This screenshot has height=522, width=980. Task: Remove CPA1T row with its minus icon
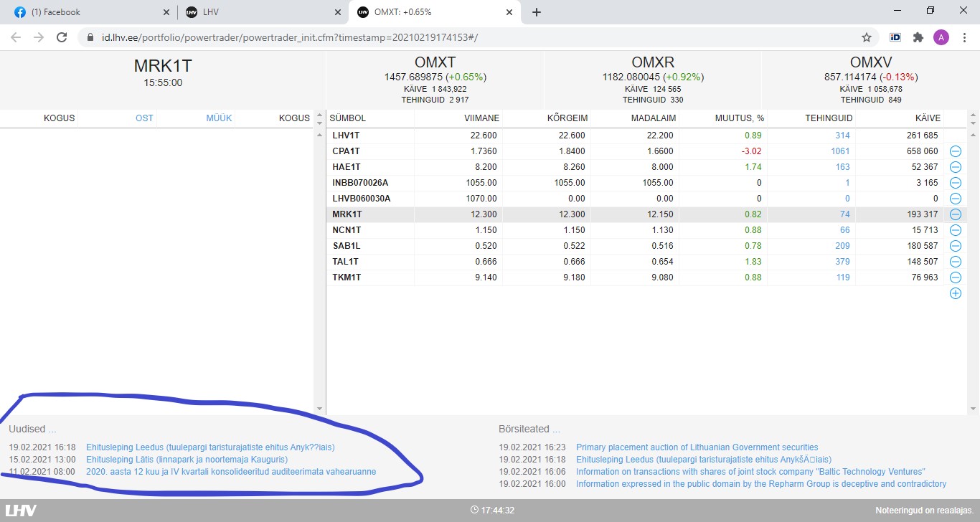click(x=955, y=151)
